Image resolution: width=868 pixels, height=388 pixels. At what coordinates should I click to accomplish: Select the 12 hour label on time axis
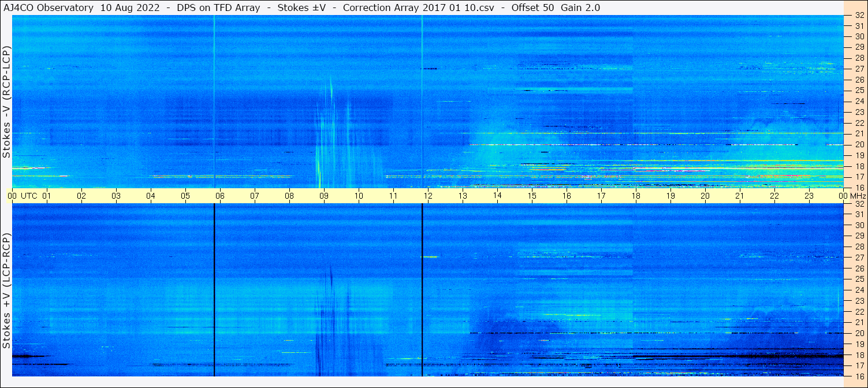pyautogui.click(x=428, y=196)
